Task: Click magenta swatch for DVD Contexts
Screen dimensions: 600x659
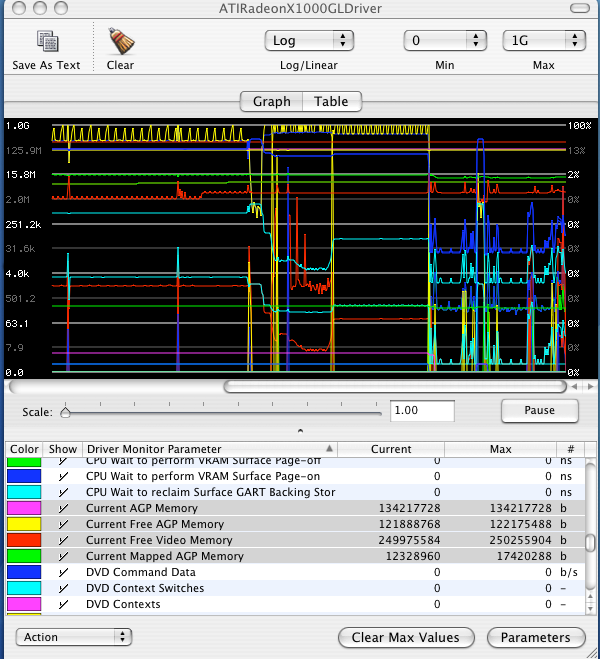Action: (24, 604)
